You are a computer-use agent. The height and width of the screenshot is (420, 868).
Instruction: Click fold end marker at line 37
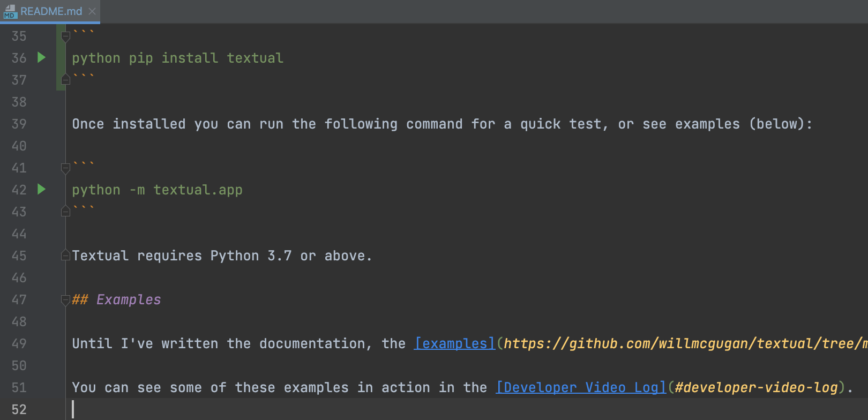tap(65, 80)
